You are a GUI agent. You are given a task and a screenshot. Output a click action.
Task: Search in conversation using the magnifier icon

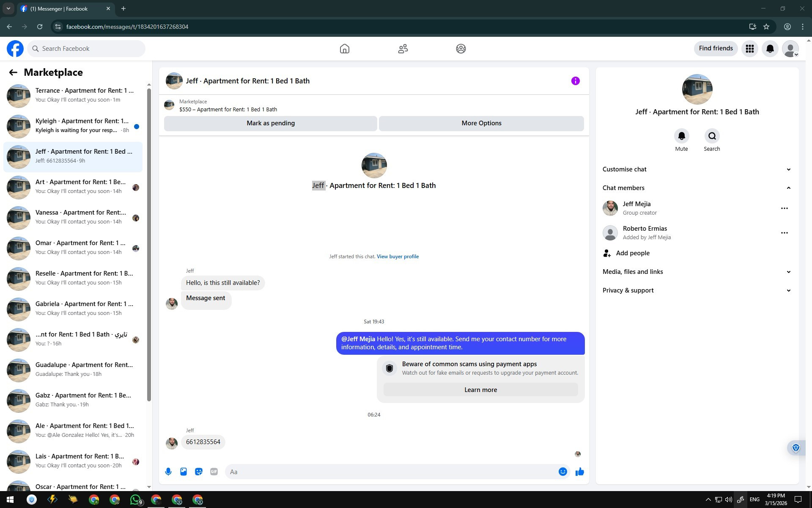pos(712,136)
